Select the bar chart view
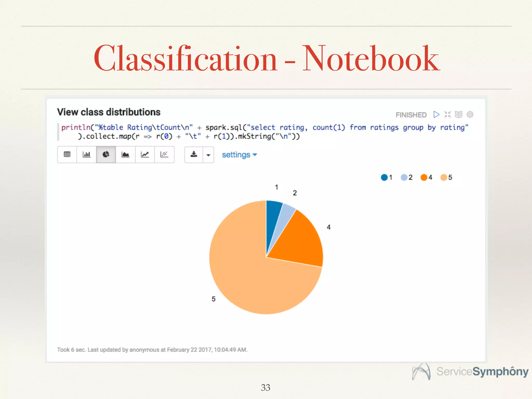 (87, 155)
